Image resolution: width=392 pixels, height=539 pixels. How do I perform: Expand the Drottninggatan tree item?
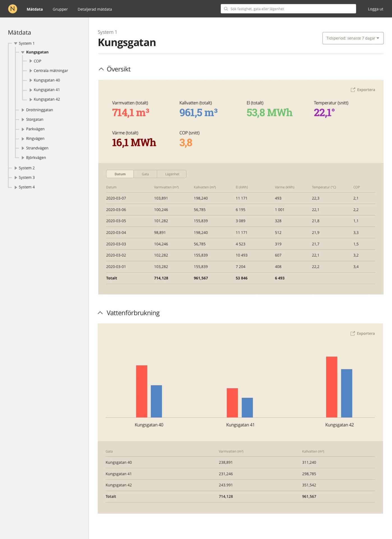pyautogui.click(x=23, y=110)
